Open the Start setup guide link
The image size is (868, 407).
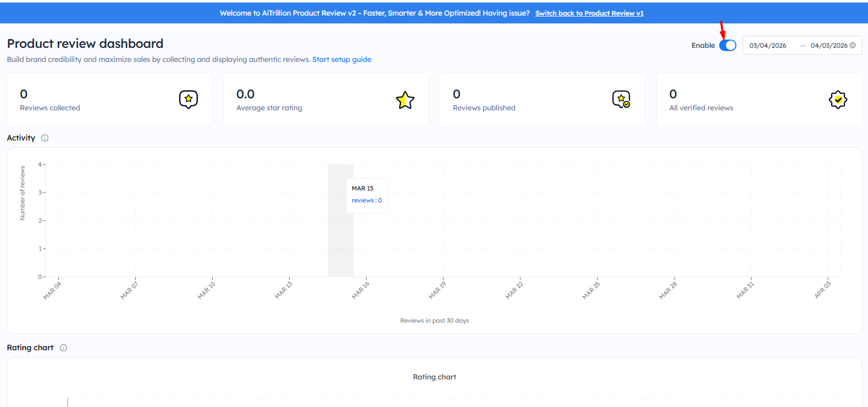(341, 59)
